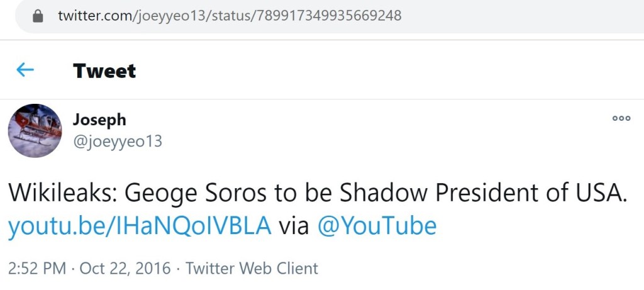The width and height of the screenshot is (644, 290).
Task: Go back using the blue arrow
Action: tap(25, 70)
